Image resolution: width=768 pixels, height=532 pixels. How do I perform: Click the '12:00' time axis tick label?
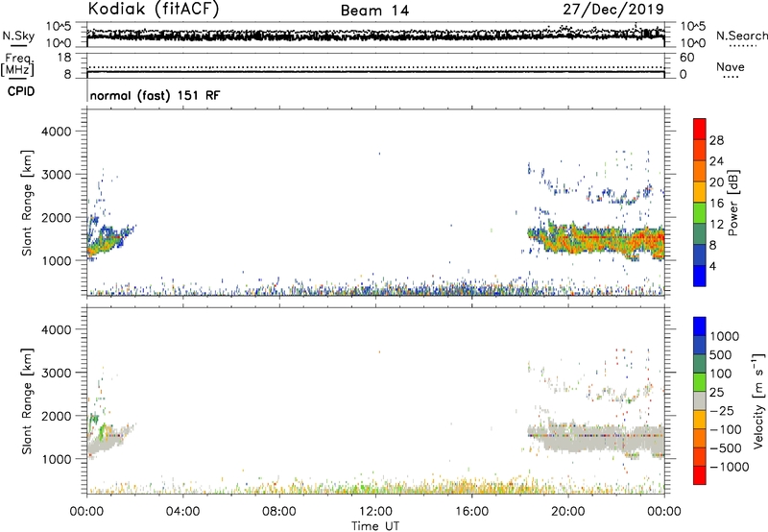[375, 512]
